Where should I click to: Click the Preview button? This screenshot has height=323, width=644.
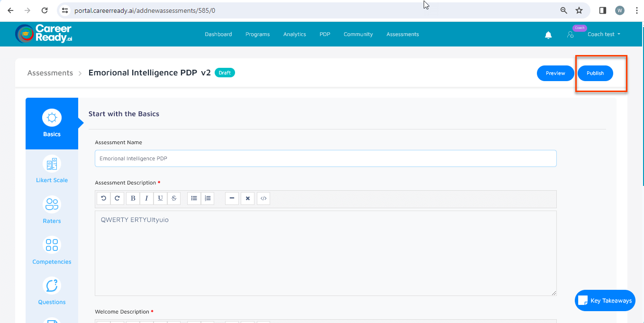(x=555, y=73)
